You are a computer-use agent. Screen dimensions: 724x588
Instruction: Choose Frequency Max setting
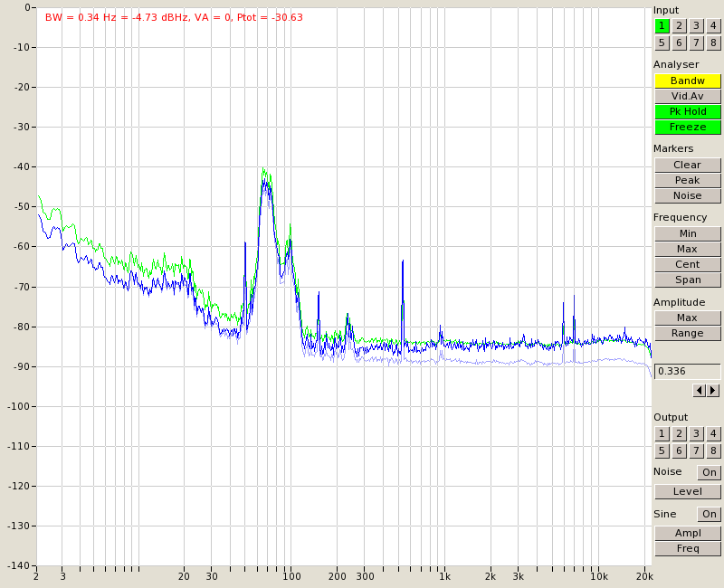[x=688, y=250]
